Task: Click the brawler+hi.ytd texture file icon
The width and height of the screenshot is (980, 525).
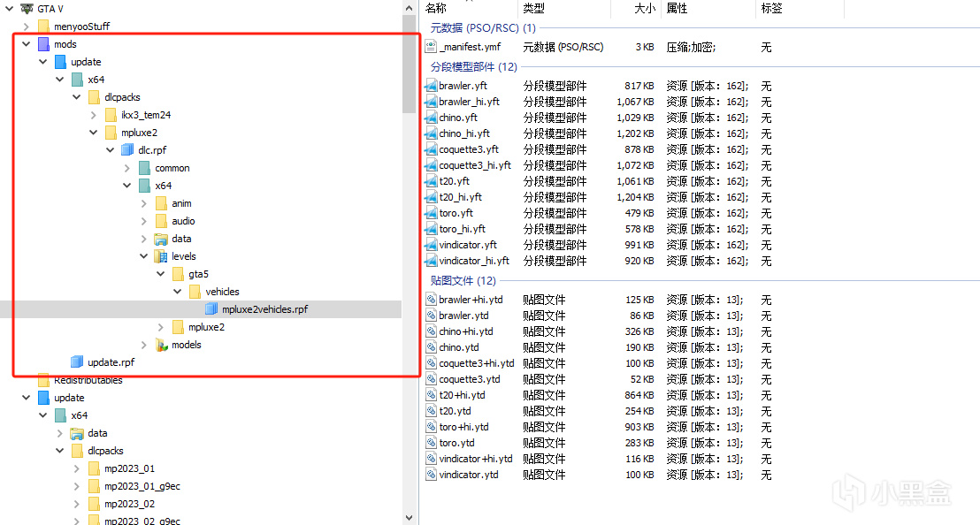Action: pyautogui.click(x=432, y=299)
